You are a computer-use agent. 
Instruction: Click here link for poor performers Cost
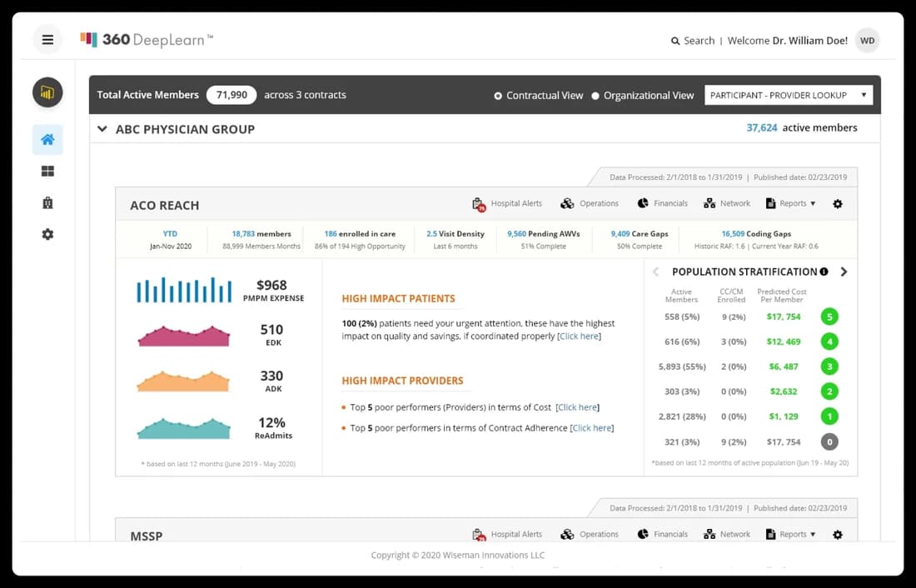pos(577,407)
